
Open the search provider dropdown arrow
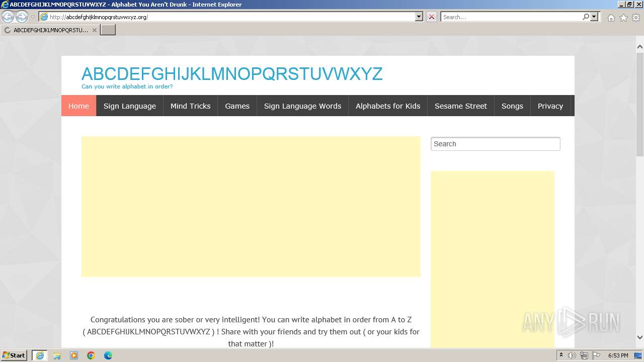(594, 17)
